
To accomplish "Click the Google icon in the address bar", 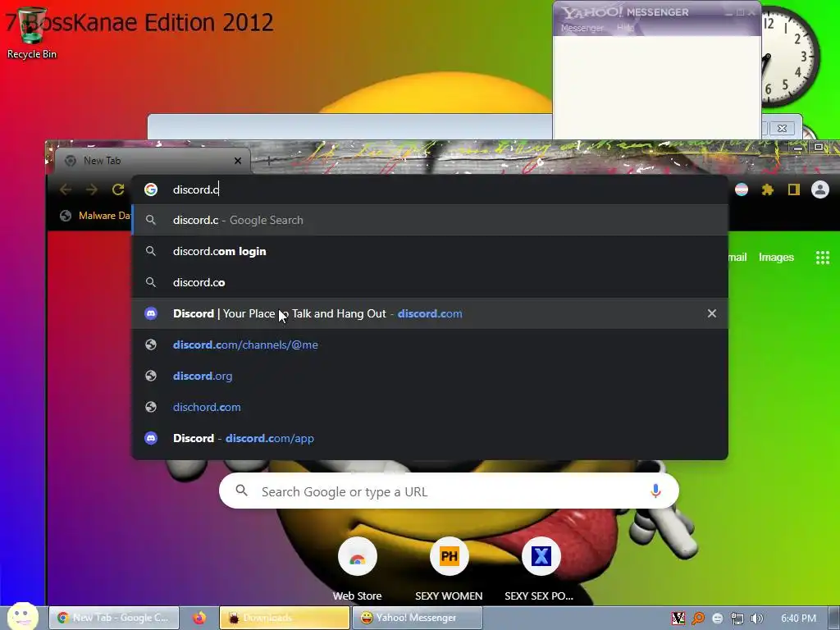I will (x=151, y=189).
